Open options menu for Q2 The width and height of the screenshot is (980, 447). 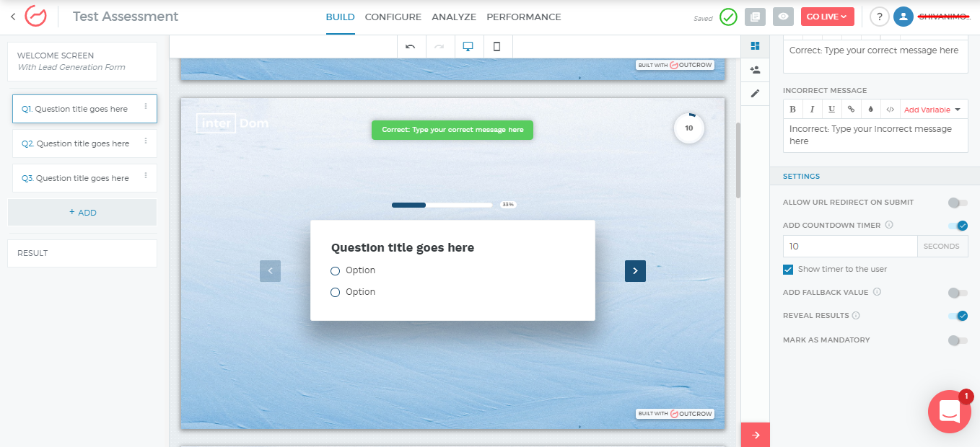tap(146, 141)
